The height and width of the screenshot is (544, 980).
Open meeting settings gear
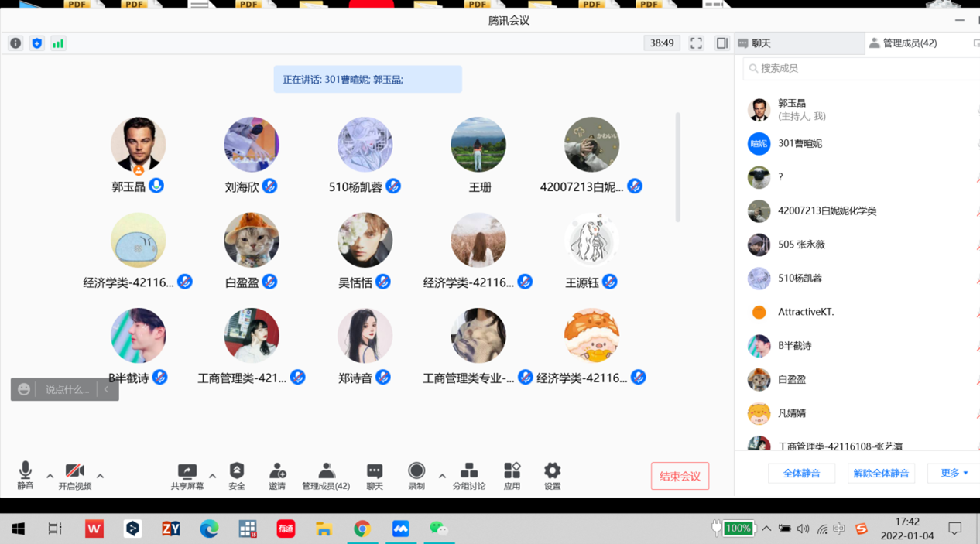(552, 472)
